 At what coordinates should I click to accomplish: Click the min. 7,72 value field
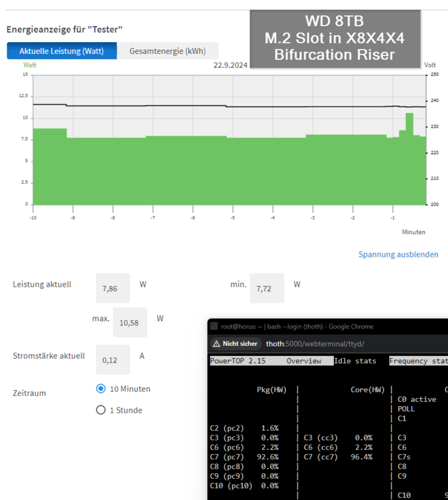click(267, 288)
